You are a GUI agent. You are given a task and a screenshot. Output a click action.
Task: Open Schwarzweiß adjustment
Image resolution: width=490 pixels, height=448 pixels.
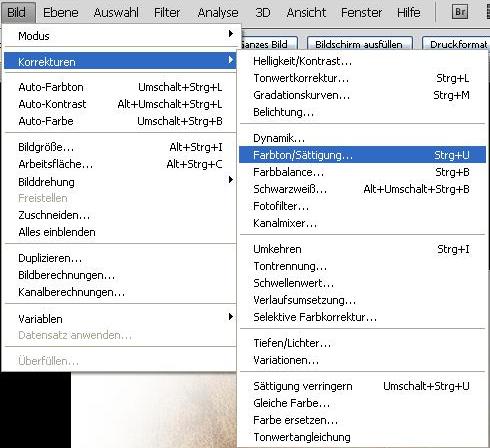pos(362,189)
